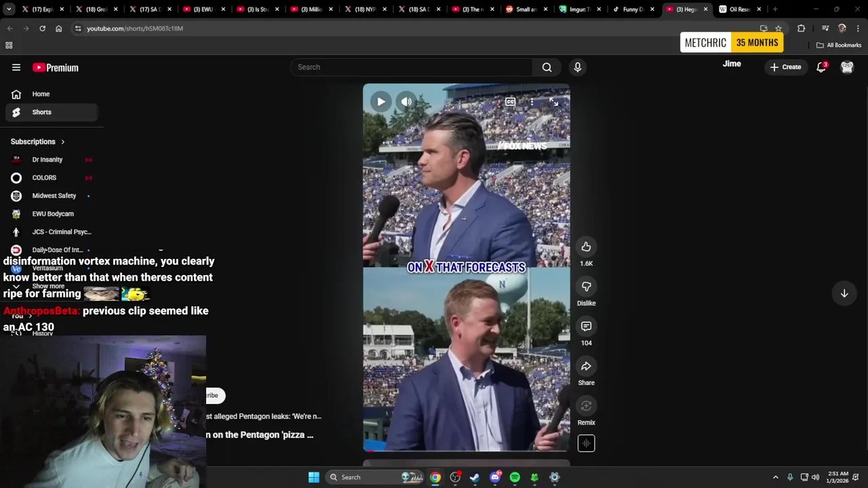Open the Create button menu
868x488 pixels.
(x=785, y=67)
